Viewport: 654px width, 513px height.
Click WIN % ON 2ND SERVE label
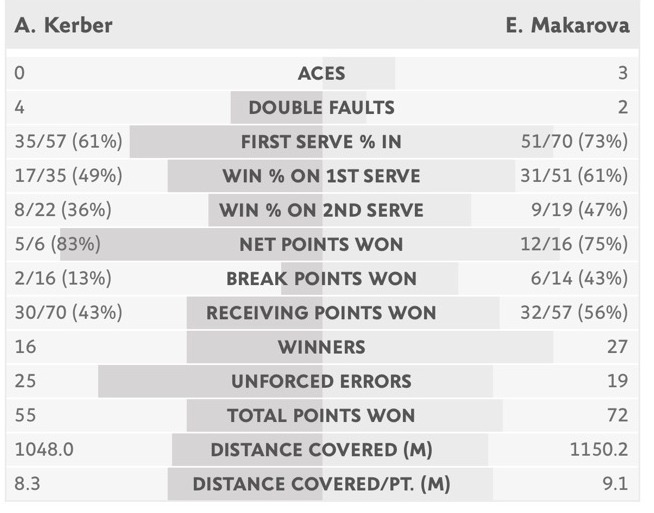pyautogui.click(x=322, y=210)
